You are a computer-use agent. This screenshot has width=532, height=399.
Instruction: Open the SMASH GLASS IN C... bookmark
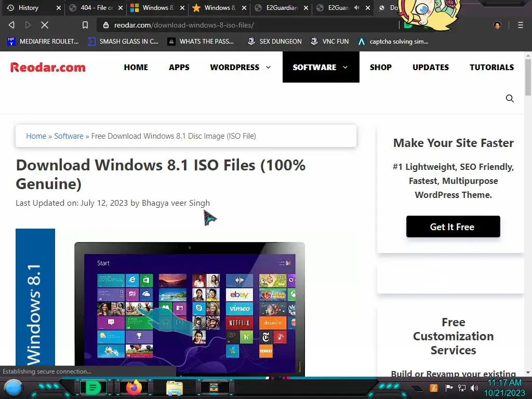coord(123,42)
